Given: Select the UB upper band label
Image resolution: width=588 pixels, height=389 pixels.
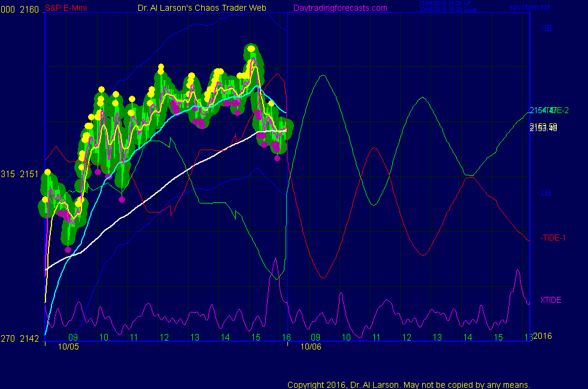Looking at the screenshot, I should pyautogui.click(x=546, y=29).
